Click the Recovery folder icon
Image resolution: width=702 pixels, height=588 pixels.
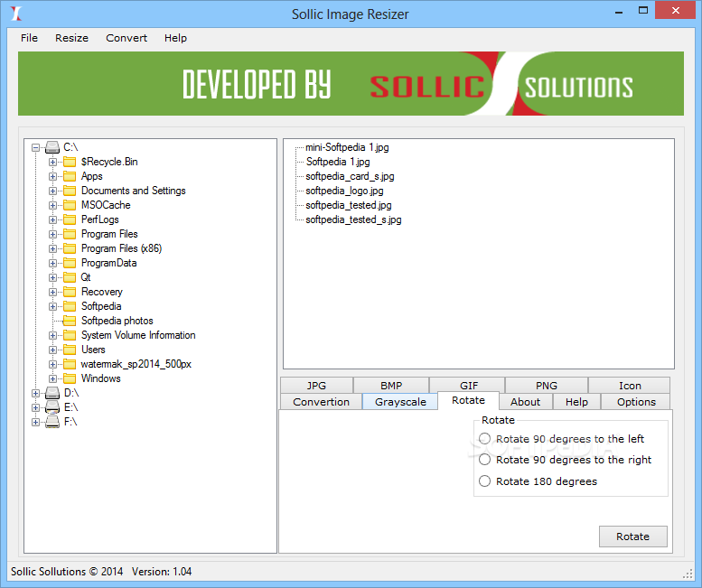(70, 292)
